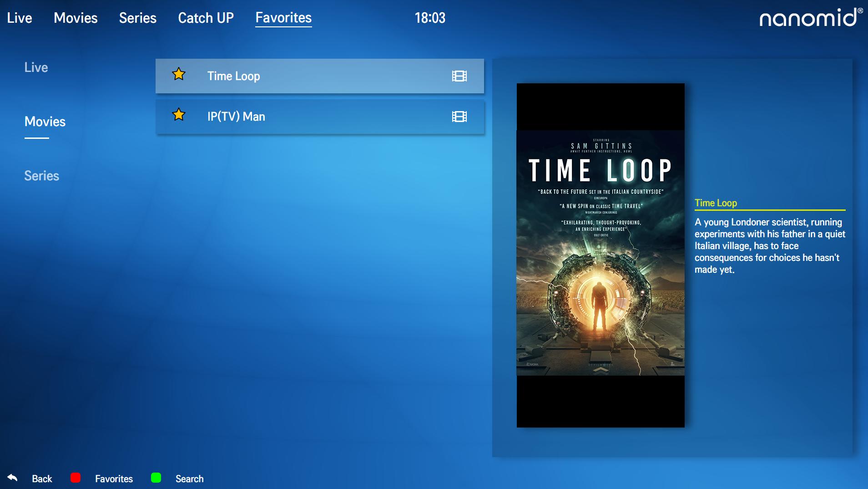Open the Catch UP tab
868x489 pixels.
(206, 18)
